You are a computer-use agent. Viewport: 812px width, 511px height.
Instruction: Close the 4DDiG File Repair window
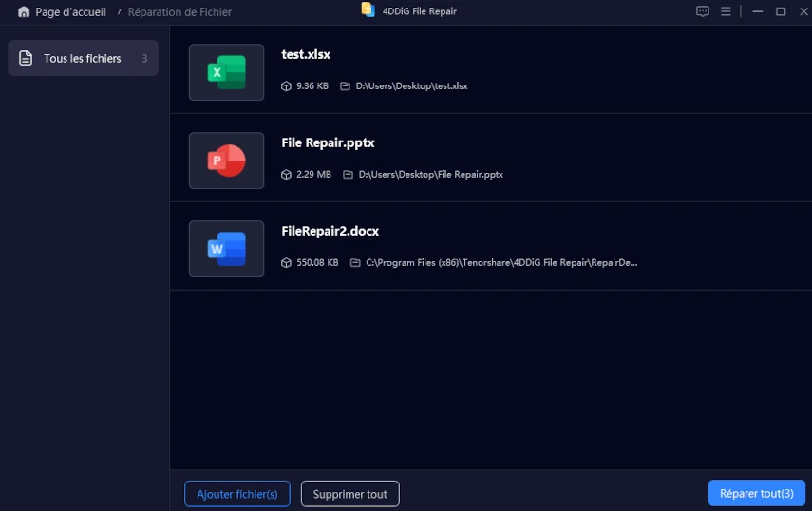[803, 11]
